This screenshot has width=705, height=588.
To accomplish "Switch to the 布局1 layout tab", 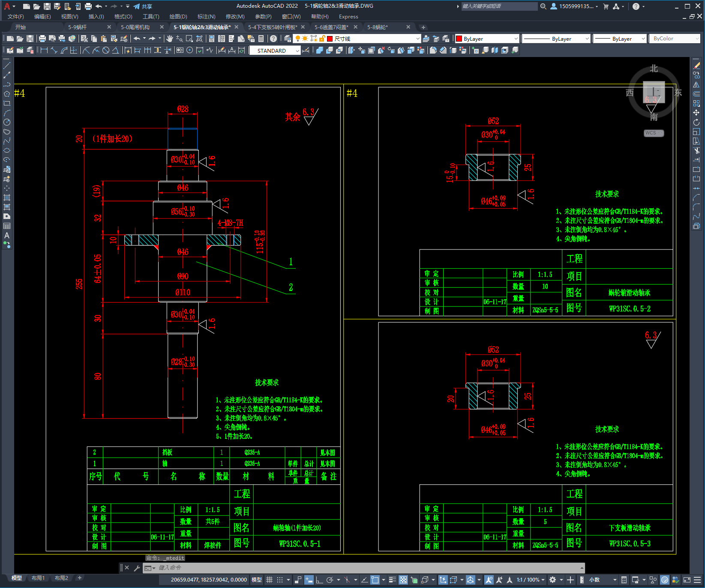I will point(38,578).
